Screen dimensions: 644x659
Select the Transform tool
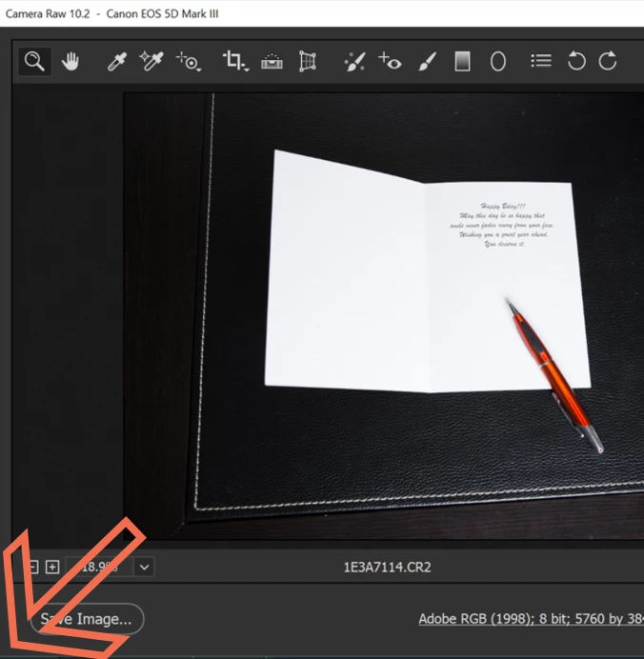pyautogui.click(x=308, y=61)
